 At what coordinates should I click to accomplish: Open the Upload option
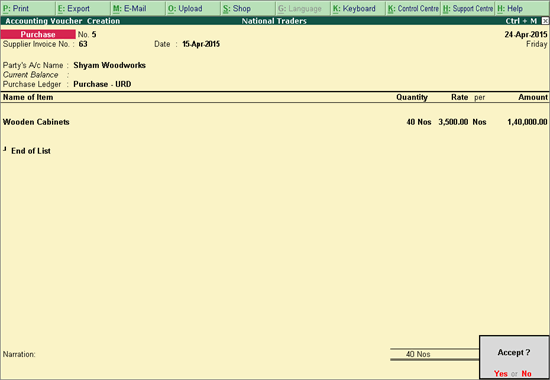coord(193,8)
